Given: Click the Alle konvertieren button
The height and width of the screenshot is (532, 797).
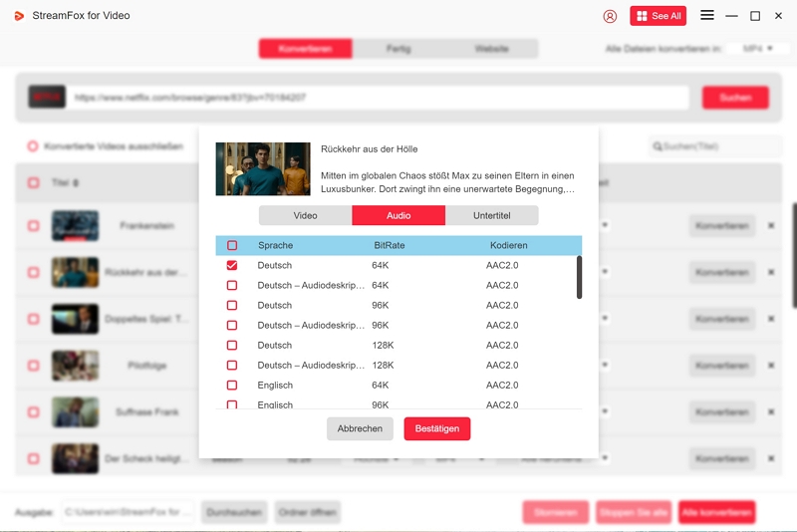Looking at the screenshot, I should click(x=716, y=512).
